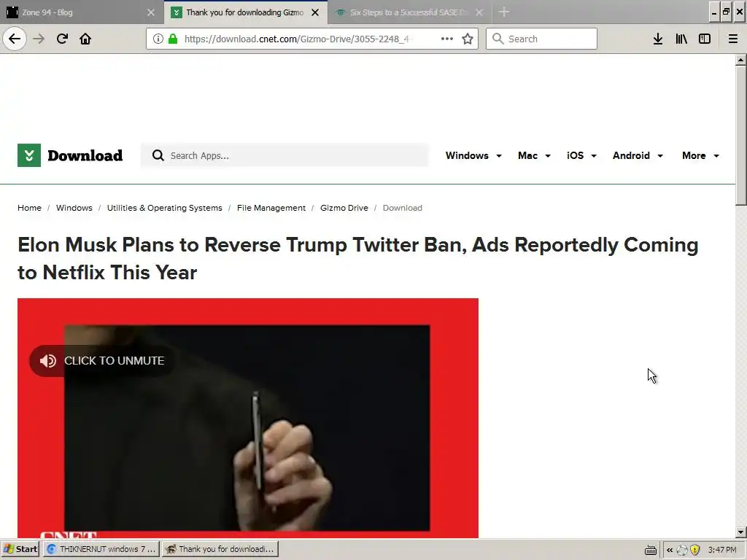Click the green Download logo icon
The width and height of the screenshot is (747, 560).
click(29, 155)
